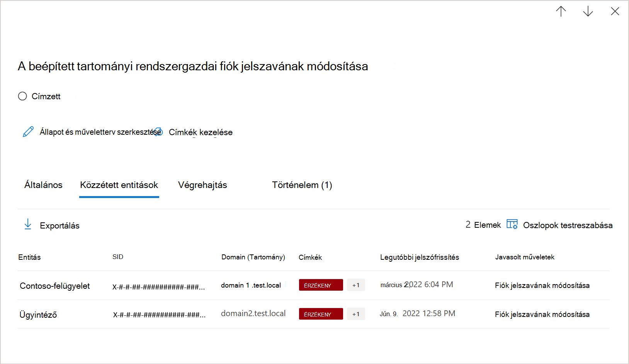Click the column customization icon
The height and width of the screenshot is (364, 629).
point(512,224)
